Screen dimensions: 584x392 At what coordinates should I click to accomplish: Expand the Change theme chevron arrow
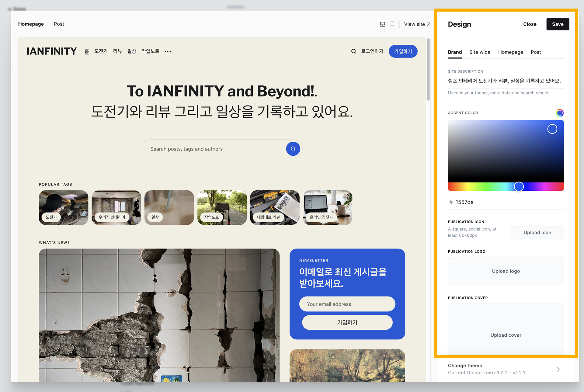[558, 369]
